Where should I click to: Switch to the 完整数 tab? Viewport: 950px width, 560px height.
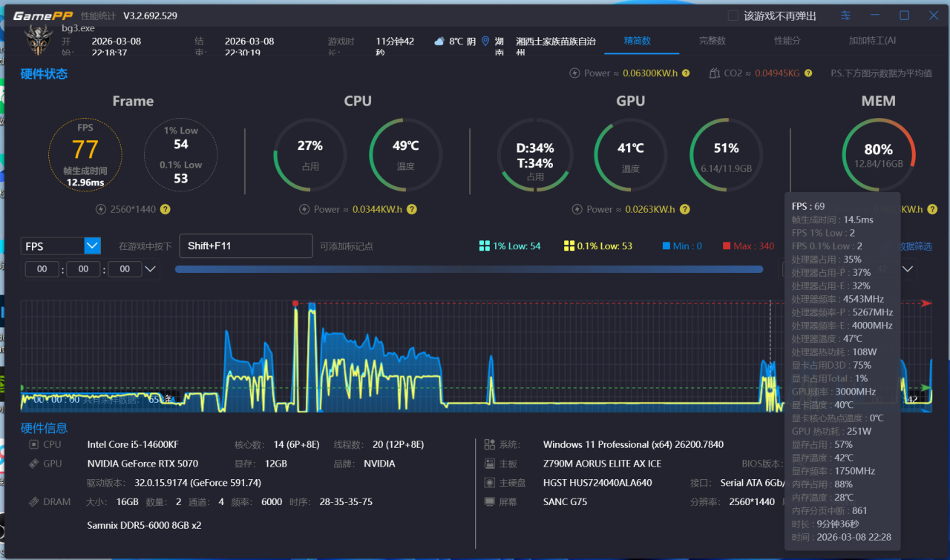tap(712, 41)
